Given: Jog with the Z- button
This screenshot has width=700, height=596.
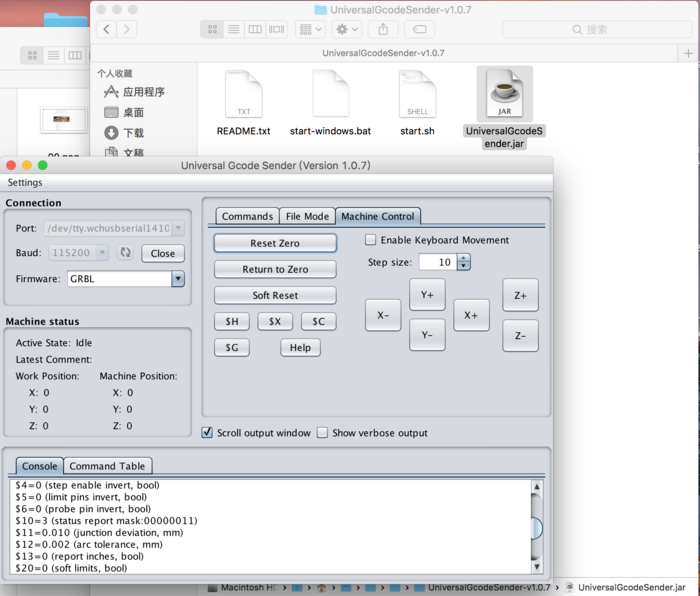Looking at the screenshot, I should point(520,336).
